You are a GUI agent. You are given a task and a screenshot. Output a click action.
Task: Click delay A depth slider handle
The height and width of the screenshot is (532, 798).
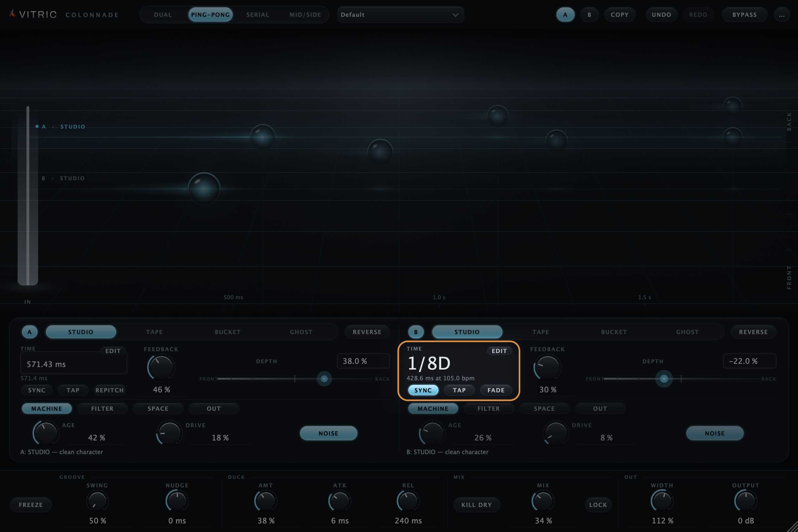point(324,379)
